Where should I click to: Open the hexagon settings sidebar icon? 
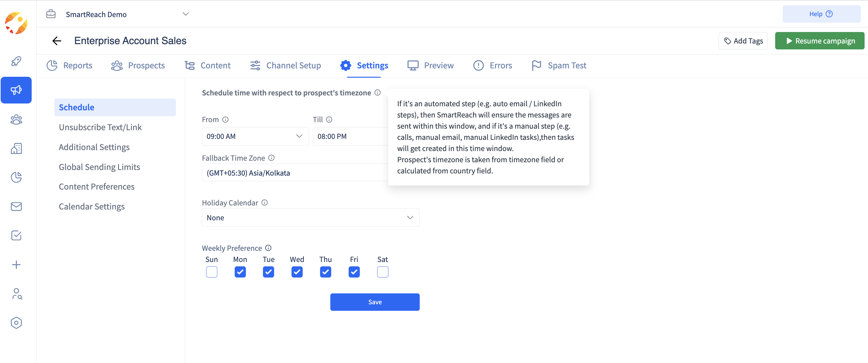16,323
